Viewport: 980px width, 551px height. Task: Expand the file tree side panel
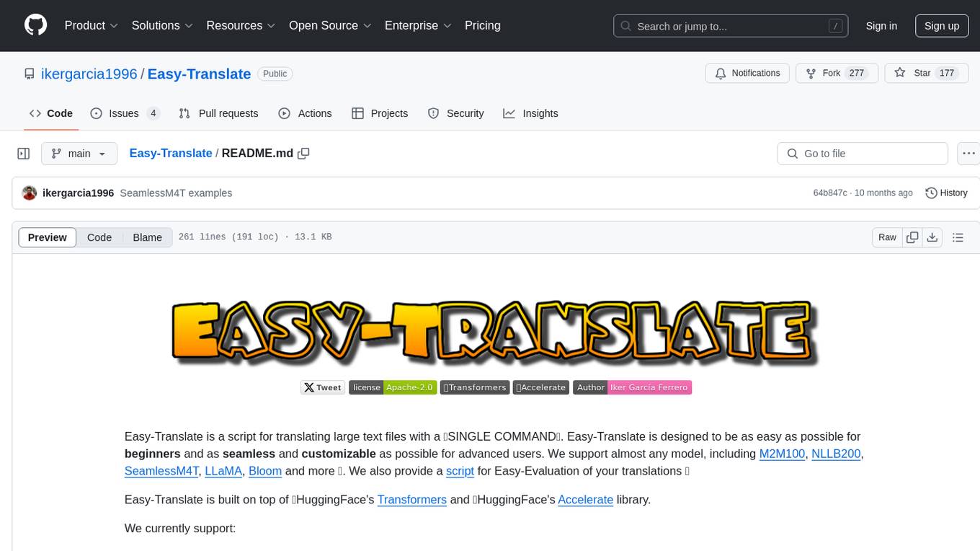point(24,154)
